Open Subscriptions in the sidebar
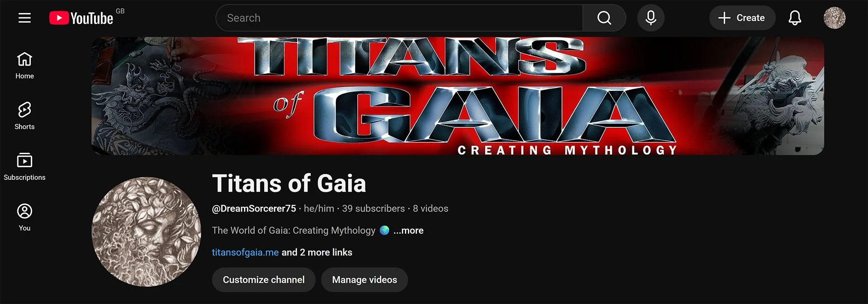 [25, 167]
